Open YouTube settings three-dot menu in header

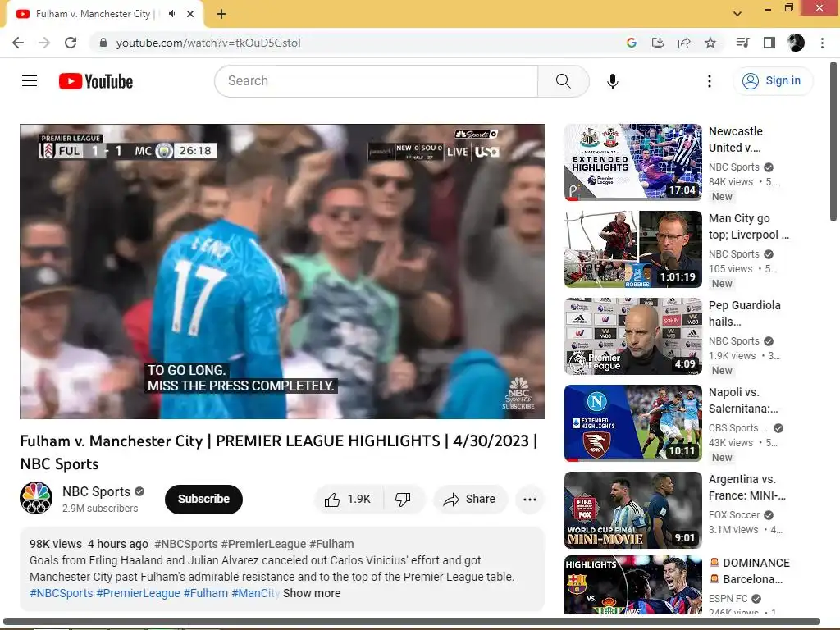[710, 81]
